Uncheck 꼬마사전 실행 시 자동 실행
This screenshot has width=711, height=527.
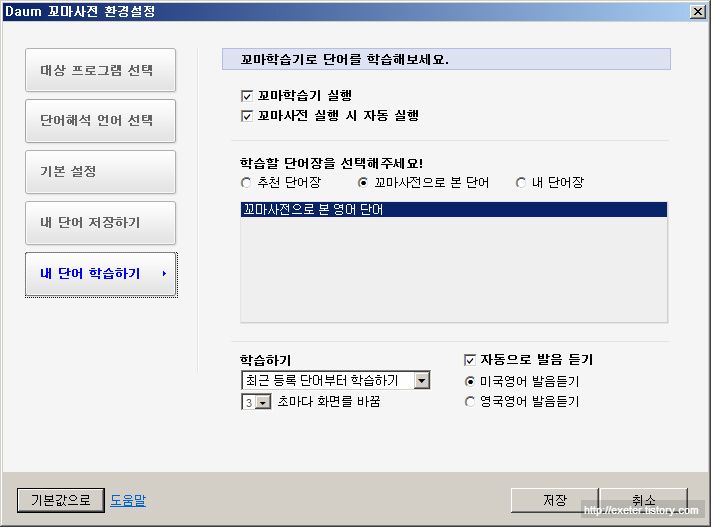tap(247, 116)
